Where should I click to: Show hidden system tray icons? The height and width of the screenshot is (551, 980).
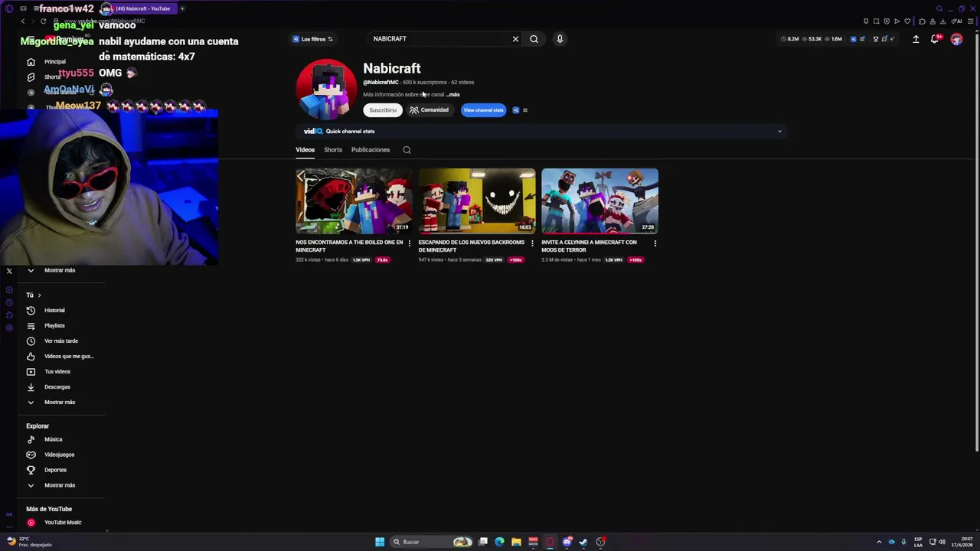879,542
